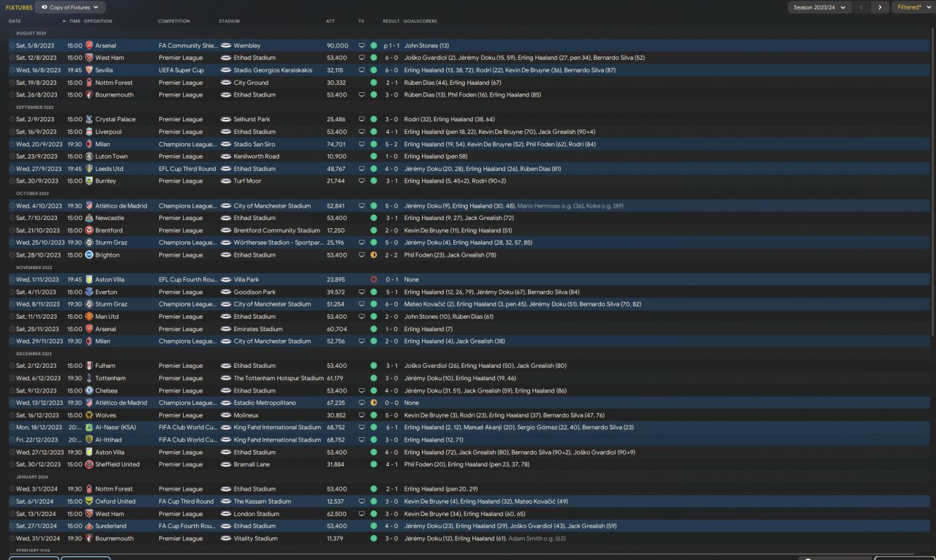
Task: Sort fixtures by the Opposition column
Action: pos(98,21)
